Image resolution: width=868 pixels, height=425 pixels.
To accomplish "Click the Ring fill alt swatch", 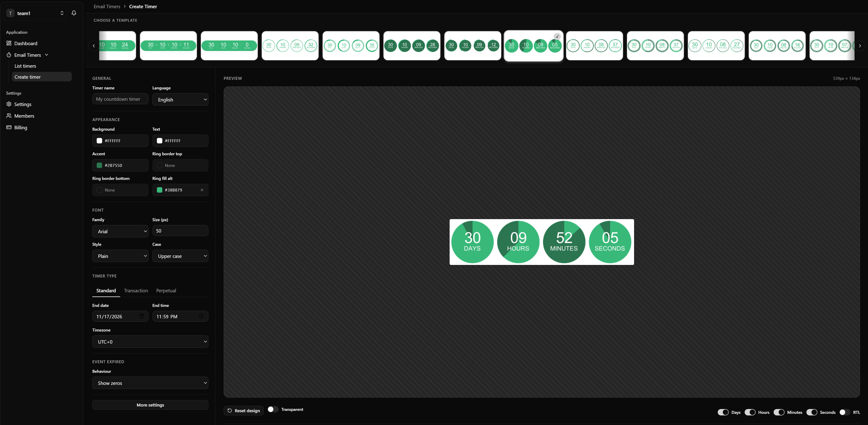I will coord(160,190).
